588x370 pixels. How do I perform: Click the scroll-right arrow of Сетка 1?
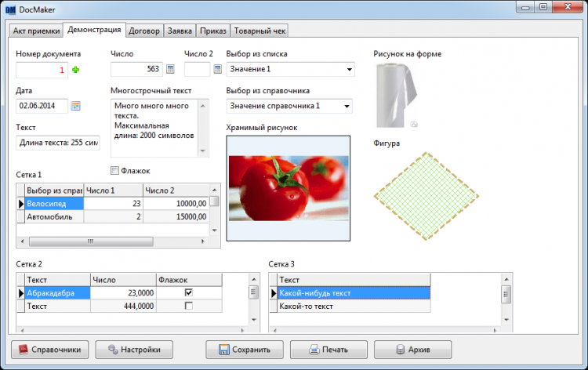[x=203, y=241]
